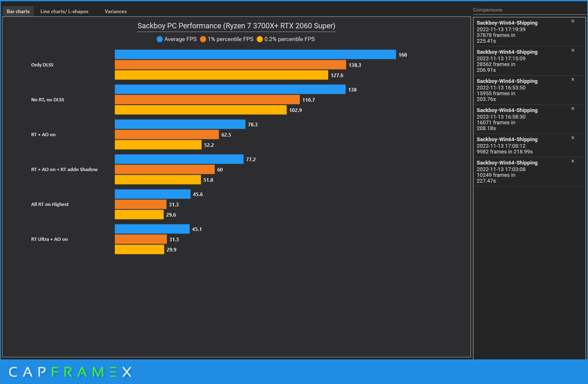The width and height of the screenshot is (588, 384).
Task: Select the 28562 frames comparison entry
Action: [529, 61]
